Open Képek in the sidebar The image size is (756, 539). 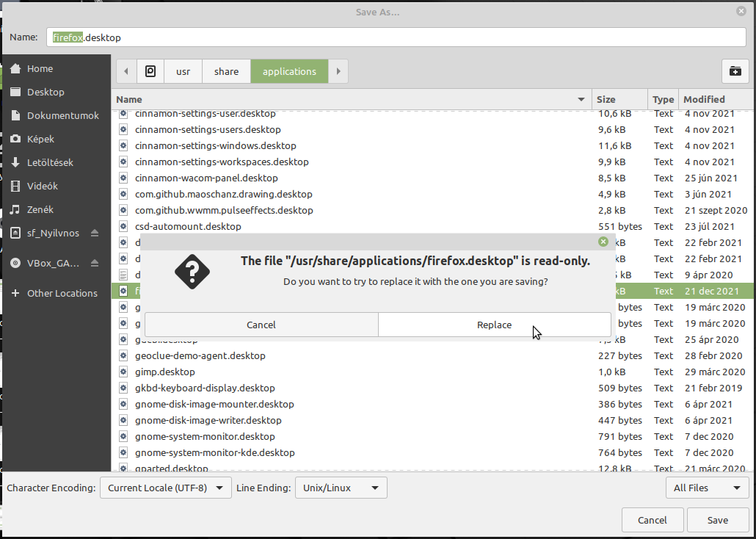pos(57,139)
